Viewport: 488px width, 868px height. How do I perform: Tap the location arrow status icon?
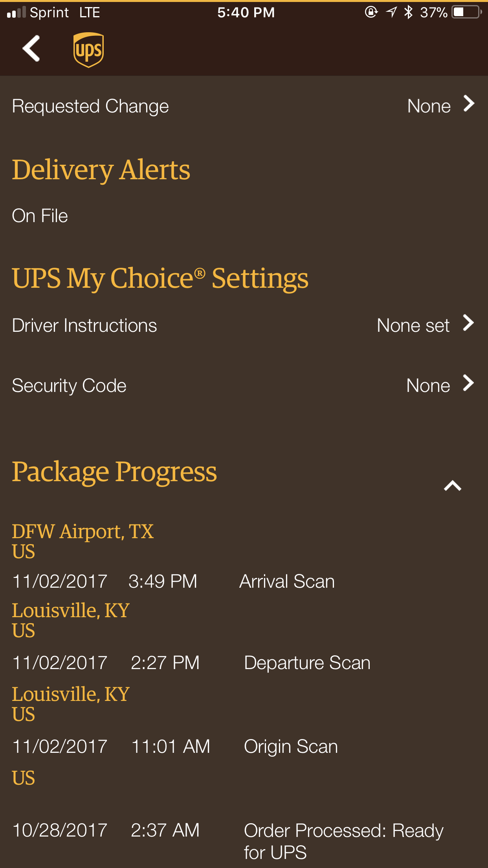pyautogui.click(x=391, y=12)
